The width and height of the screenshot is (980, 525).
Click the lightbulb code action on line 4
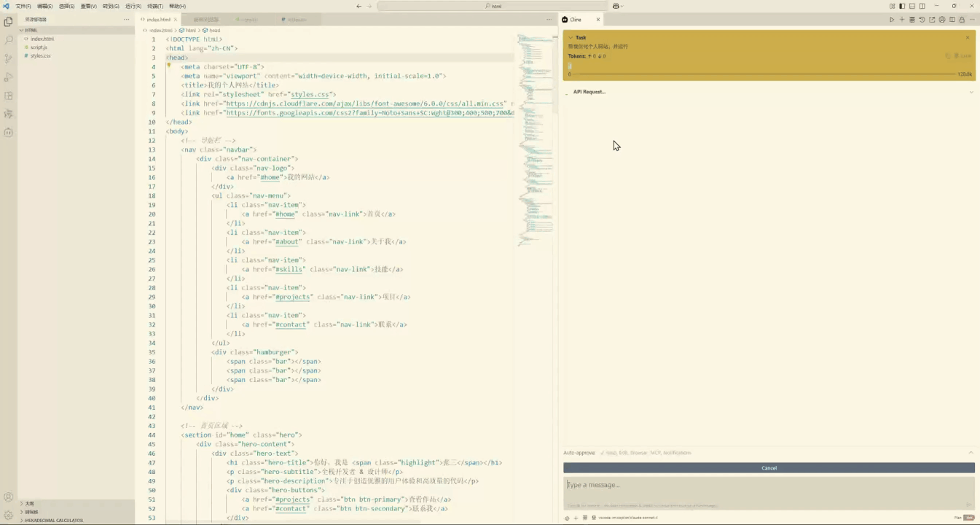pos(169,66)
